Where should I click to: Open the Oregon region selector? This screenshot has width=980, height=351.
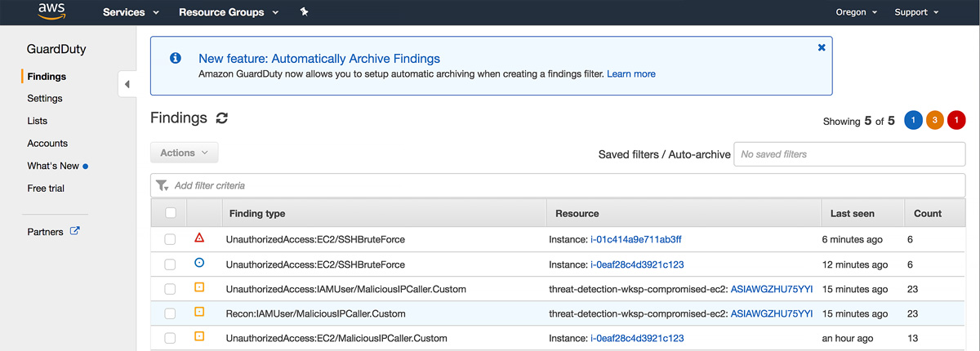pos(857,12)
